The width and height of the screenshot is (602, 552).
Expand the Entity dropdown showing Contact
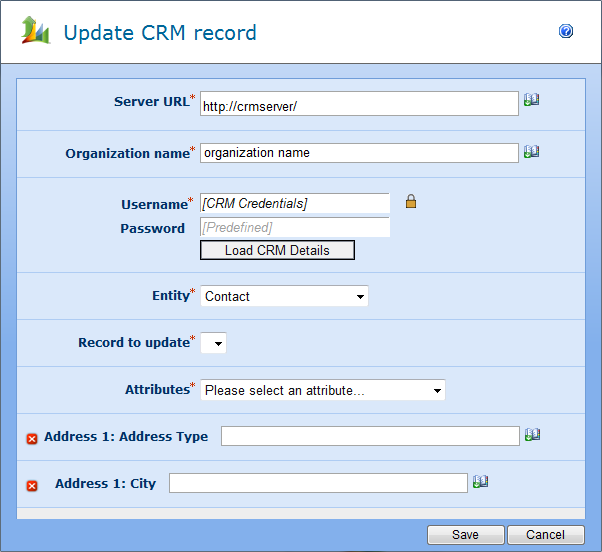point(284,296)
